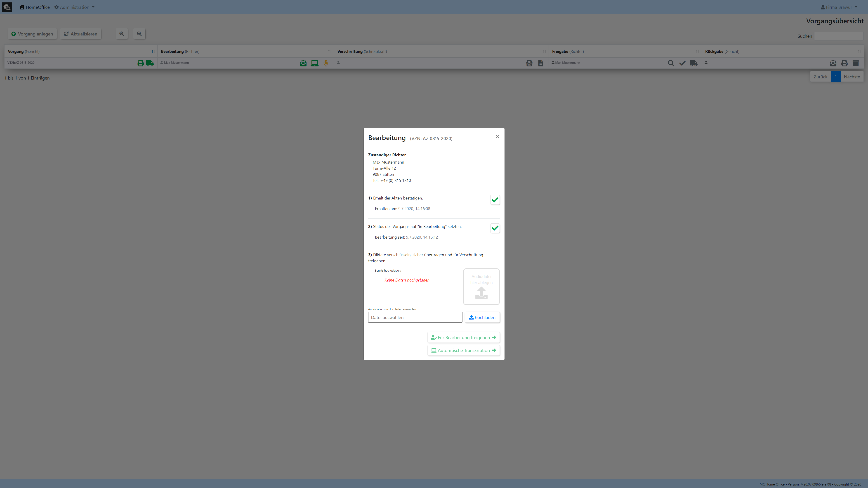This screenshot has height=488, width=868.
Task: Click Für Bearbeitung freigeben button
Action: pyautogui.click(x=464, y=338)
